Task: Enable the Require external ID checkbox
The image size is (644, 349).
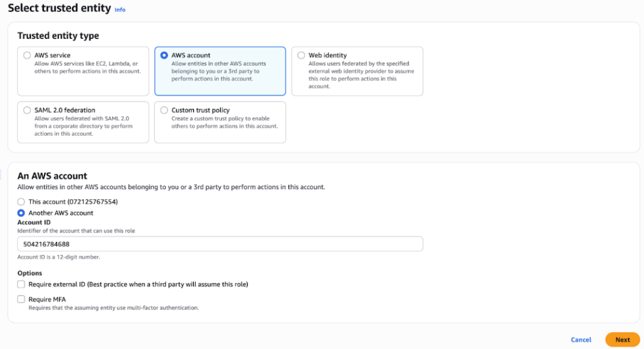Action: pos(21,284)
